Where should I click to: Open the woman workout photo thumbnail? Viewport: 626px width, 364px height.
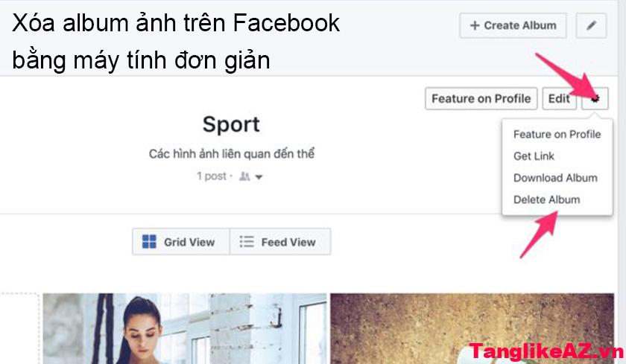pyautogui.click(x=185, y=328)
